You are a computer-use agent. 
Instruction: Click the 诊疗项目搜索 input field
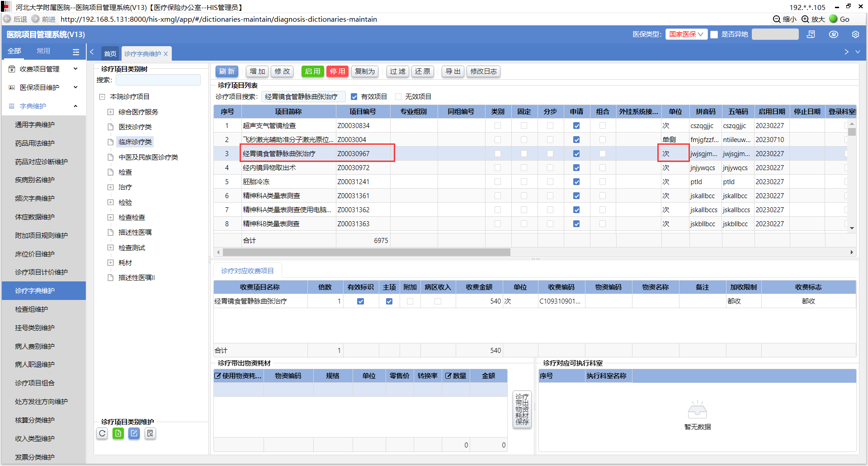click(x=303, y=97)
